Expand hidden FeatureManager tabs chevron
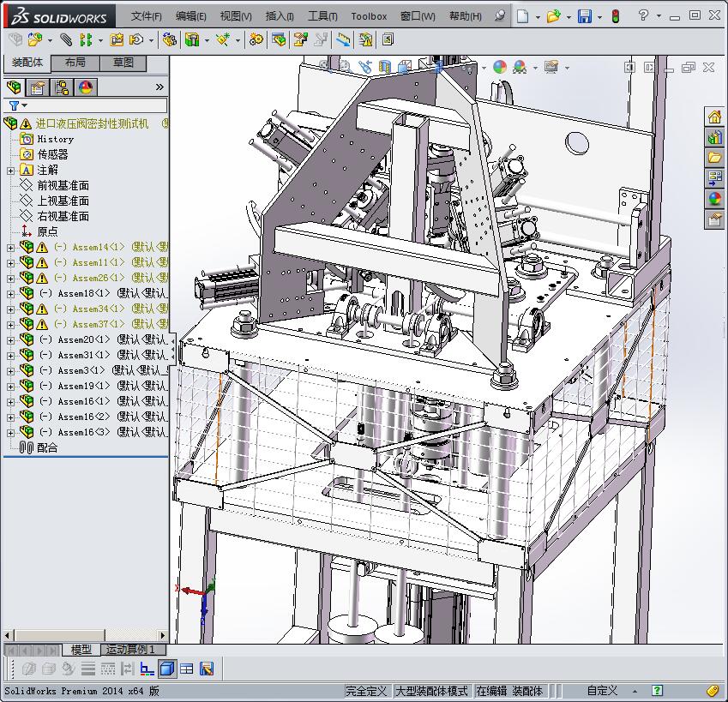The image size is (728, 702). [159, 87]
